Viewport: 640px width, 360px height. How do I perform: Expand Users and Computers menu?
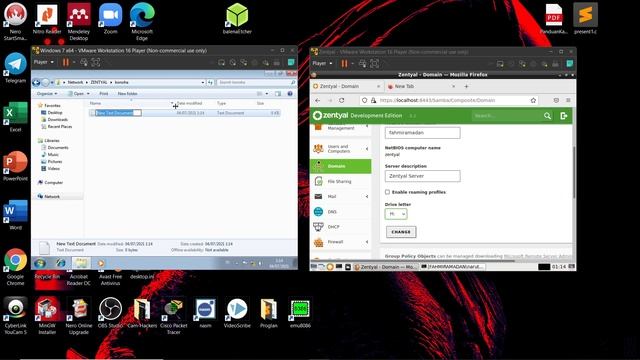[341, 149]
